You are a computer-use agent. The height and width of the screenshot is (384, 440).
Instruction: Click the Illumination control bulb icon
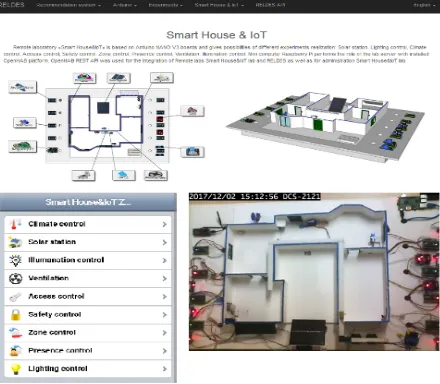click(15, 260)
